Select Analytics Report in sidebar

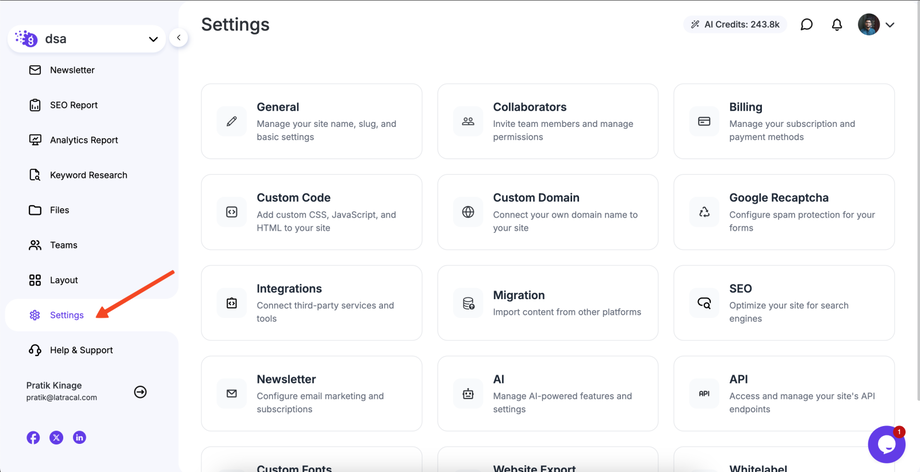tap(83, 140)
